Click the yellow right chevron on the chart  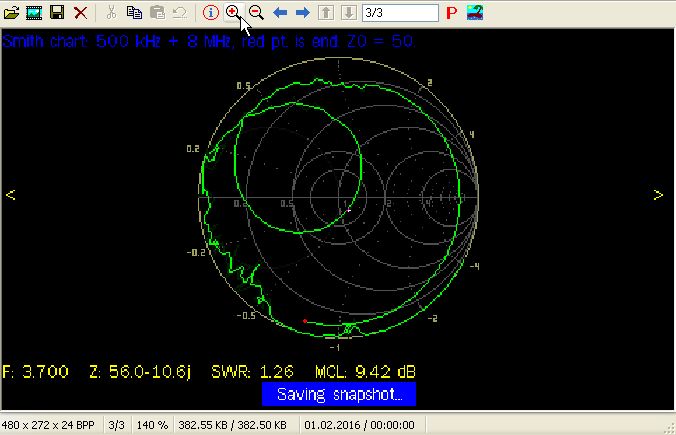click(x=659, y=195)
